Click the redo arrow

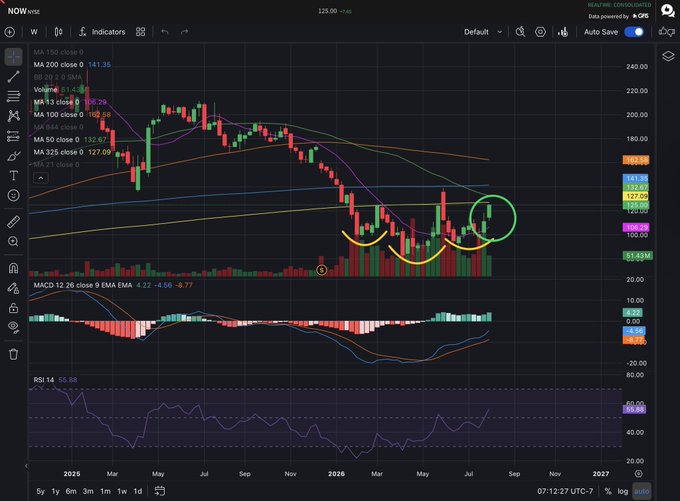tap(184, 32)
